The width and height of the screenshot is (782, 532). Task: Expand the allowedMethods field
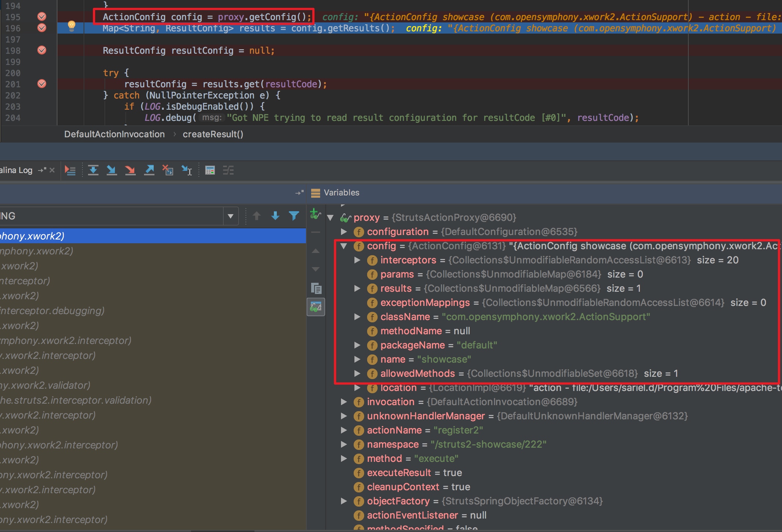357,373
